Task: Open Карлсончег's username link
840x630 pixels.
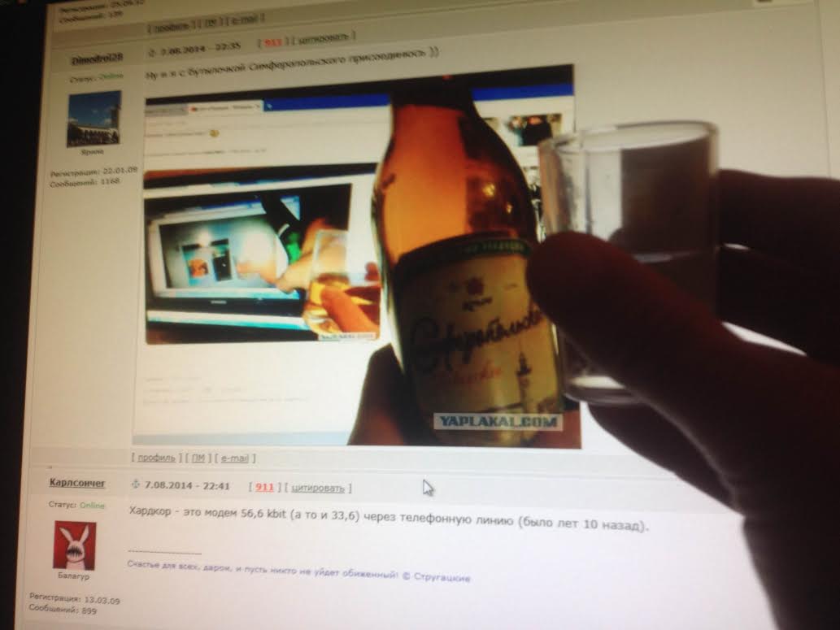Action: click(77, 483)
